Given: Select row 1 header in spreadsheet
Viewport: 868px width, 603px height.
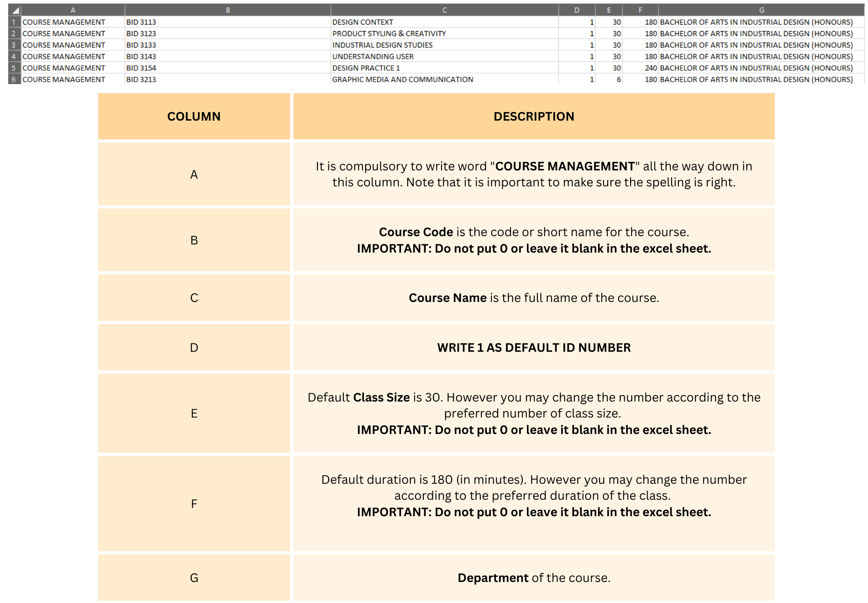Looking at the screenshot, I should 14,22.
